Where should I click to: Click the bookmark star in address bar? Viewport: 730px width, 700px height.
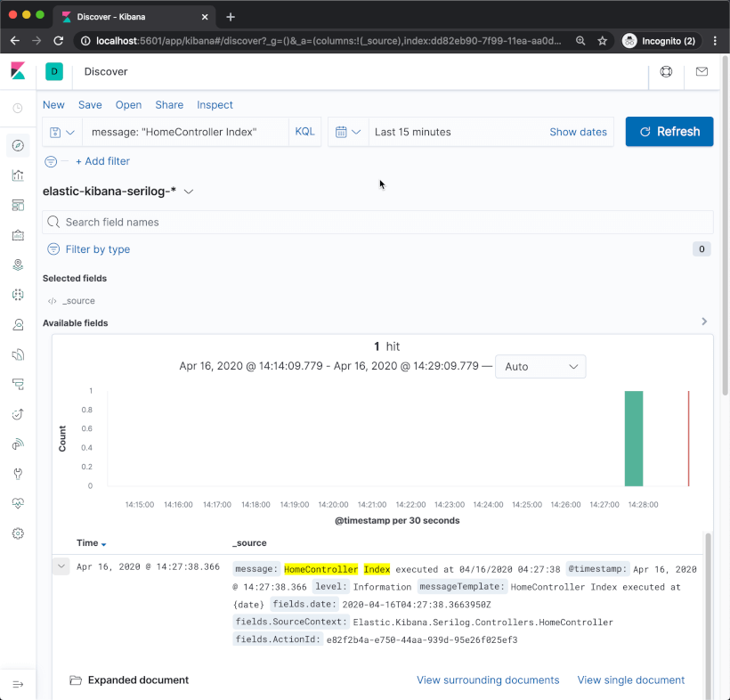pyautogui.click(x=603, y=41)
